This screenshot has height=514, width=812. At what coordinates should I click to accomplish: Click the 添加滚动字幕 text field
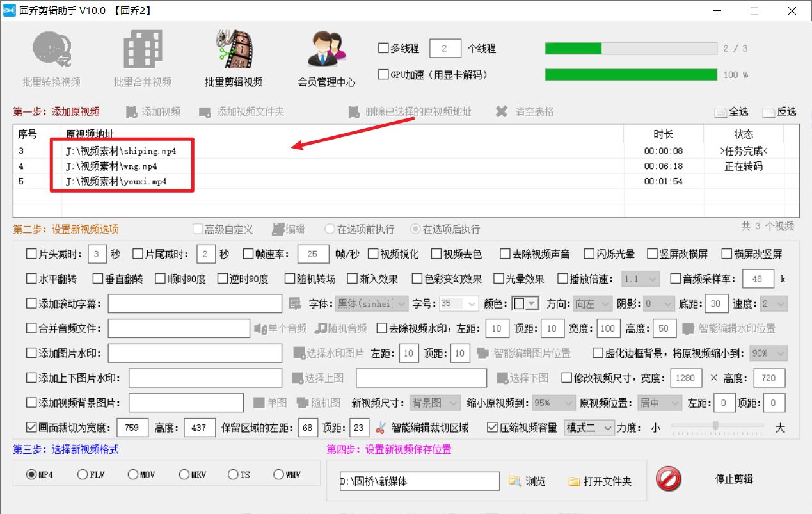(195, 303)
